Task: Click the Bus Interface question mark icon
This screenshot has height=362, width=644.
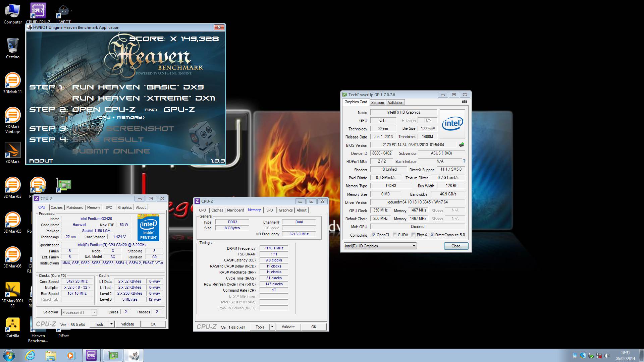Action: (x=464, y=161)
